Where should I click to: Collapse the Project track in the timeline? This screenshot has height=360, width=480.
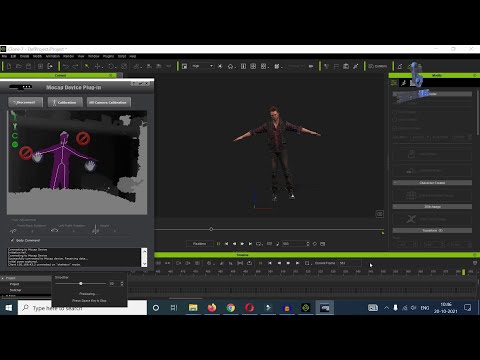(x=3, y=278)
